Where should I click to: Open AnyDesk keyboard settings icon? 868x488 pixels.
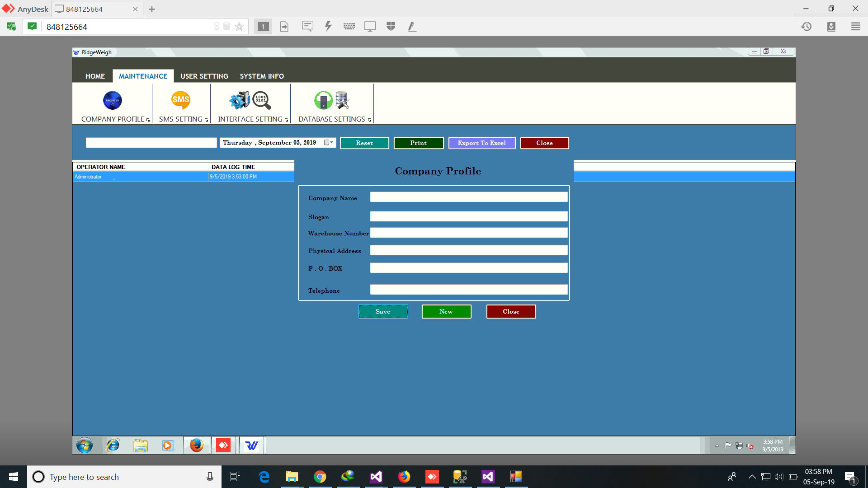tap(349, 26)
